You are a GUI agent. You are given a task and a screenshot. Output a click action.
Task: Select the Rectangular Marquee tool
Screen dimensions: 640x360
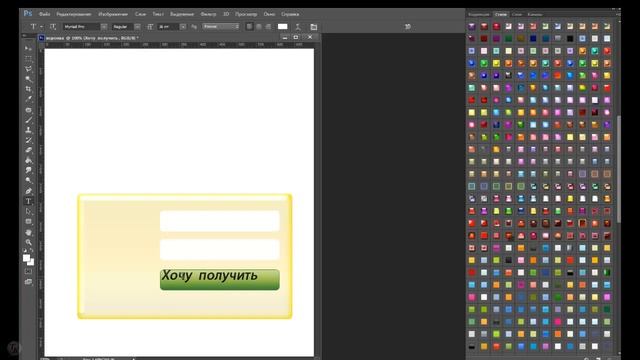28,59
